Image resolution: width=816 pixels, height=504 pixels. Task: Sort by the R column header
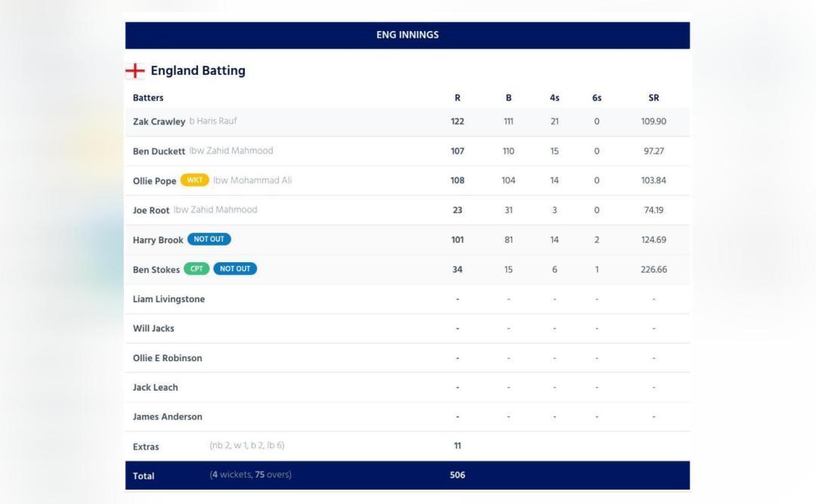point(456,97)
